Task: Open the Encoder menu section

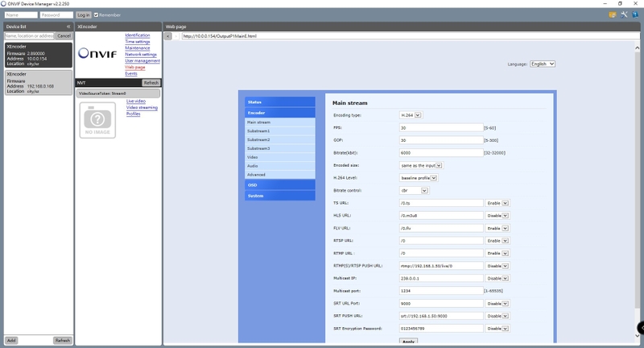Action: pos(280,113)
